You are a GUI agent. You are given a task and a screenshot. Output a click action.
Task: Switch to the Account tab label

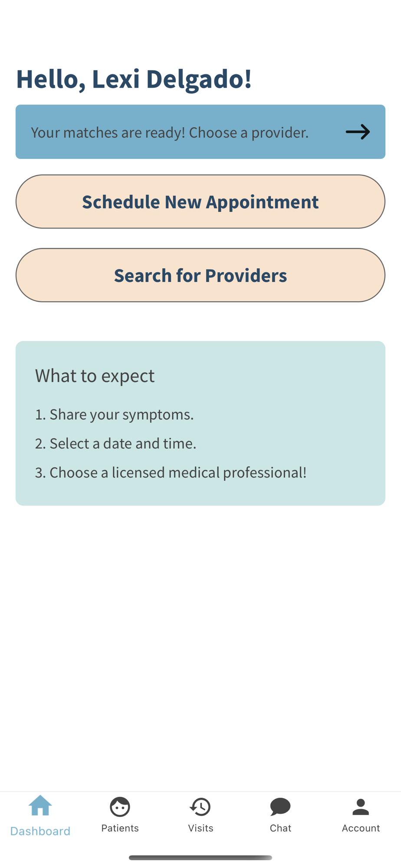pos(361,828)
